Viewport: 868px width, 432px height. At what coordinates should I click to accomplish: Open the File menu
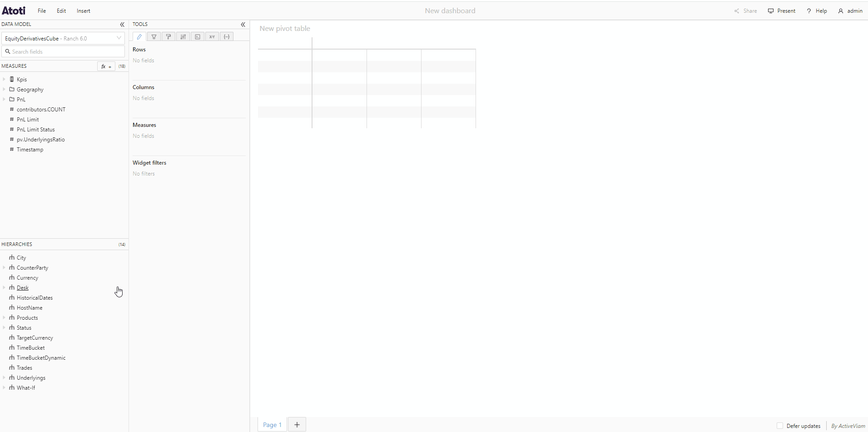click(42, 11)
